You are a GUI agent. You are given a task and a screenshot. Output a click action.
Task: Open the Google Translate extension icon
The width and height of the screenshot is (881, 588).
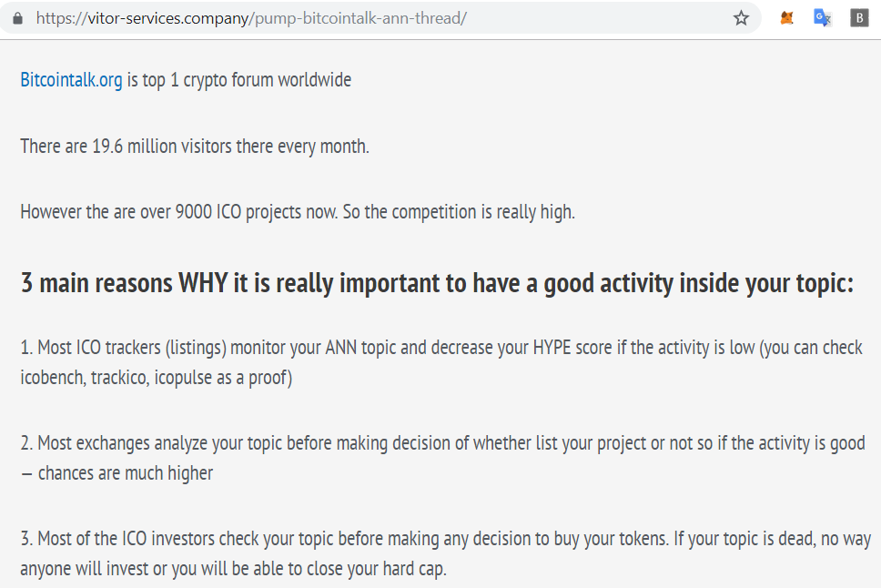point(823,18)
